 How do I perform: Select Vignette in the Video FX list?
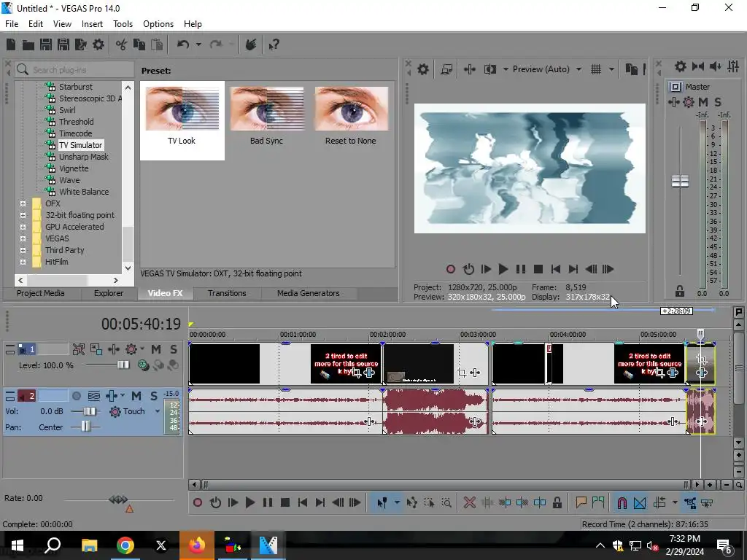pos(74,168)
